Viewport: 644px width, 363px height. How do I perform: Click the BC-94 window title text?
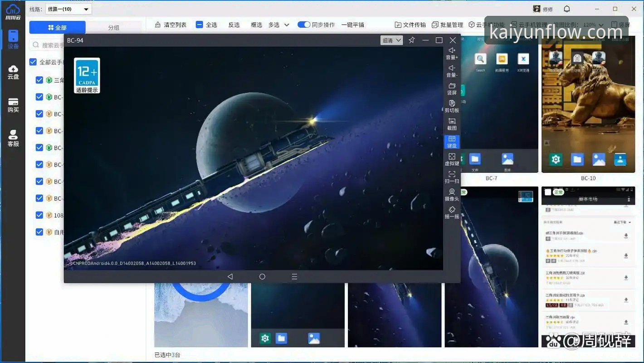pos(75,40)
